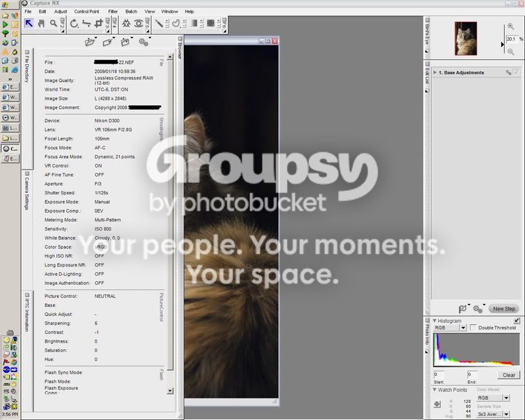Zoom in using Bird's Eye magnifier plus
The height and width of the screenshot is (420, 525).
point(511,27)
